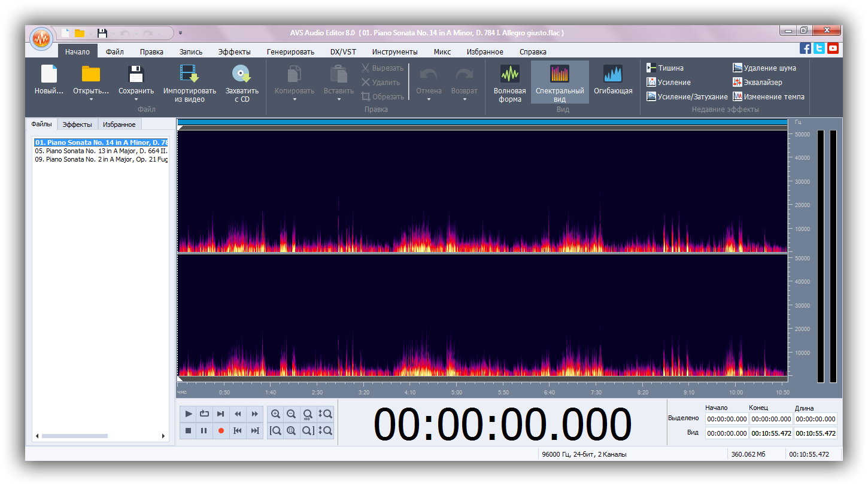The height and width of the screenshot is (486, 868).
Task: Expand quick-access toolbar customize arrow
Action: [180, 33]
